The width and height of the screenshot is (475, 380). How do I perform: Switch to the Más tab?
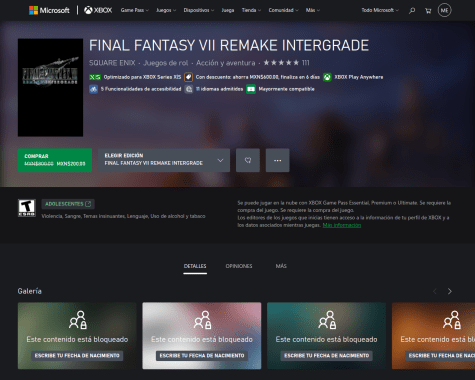coord(281,266)
